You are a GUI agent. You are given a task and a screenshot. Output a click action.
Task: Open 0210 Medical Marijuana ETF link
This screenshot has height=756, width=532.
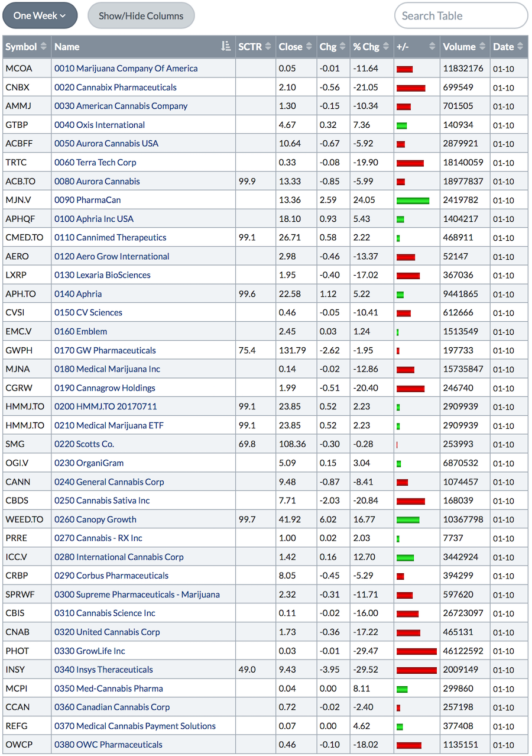[x=109, y=425]
